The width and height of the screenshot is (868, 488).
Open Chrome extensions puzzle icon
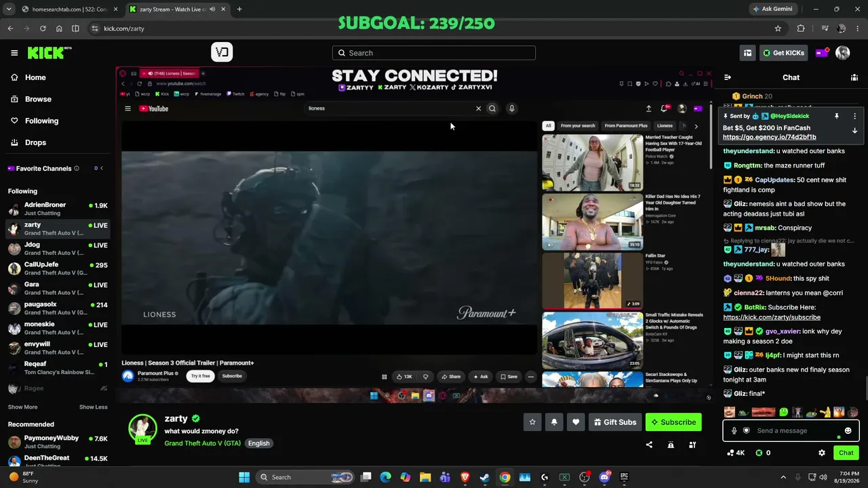click(801, 28)
